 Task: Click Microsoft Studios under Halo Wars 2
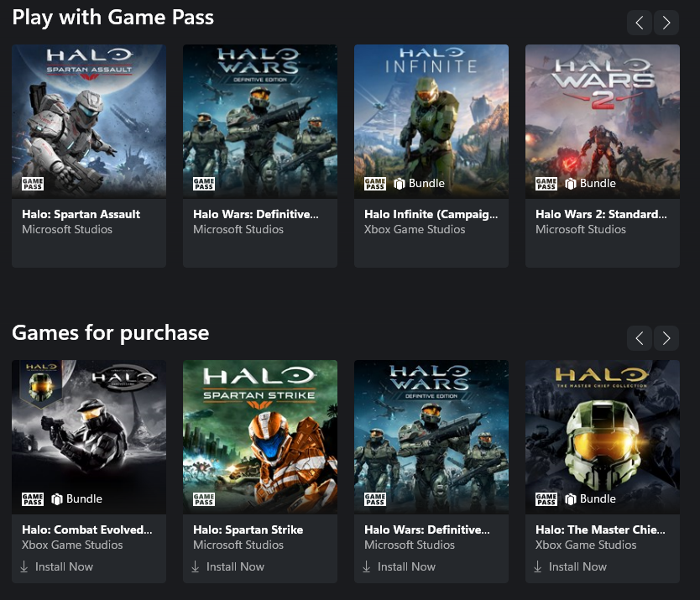(x=580, y=229)
